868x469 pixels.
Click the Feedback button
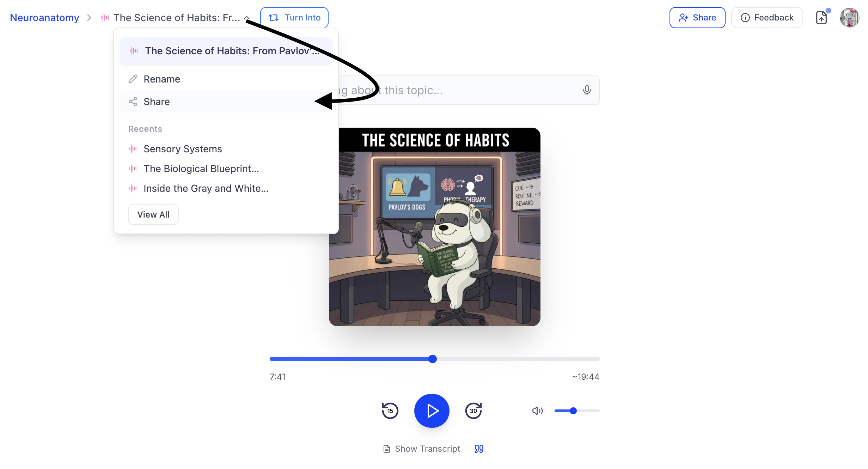pos(767,18)
